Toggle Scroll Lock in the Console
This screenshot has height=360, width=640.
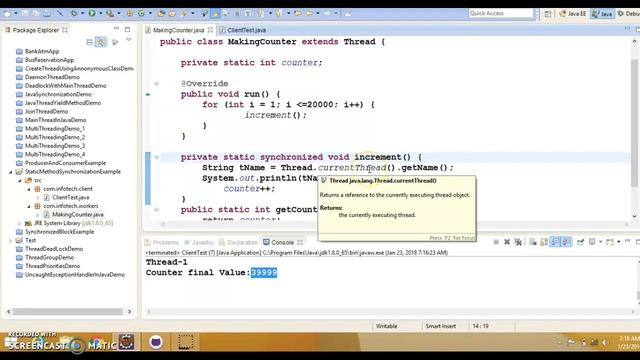coord(544,242)
